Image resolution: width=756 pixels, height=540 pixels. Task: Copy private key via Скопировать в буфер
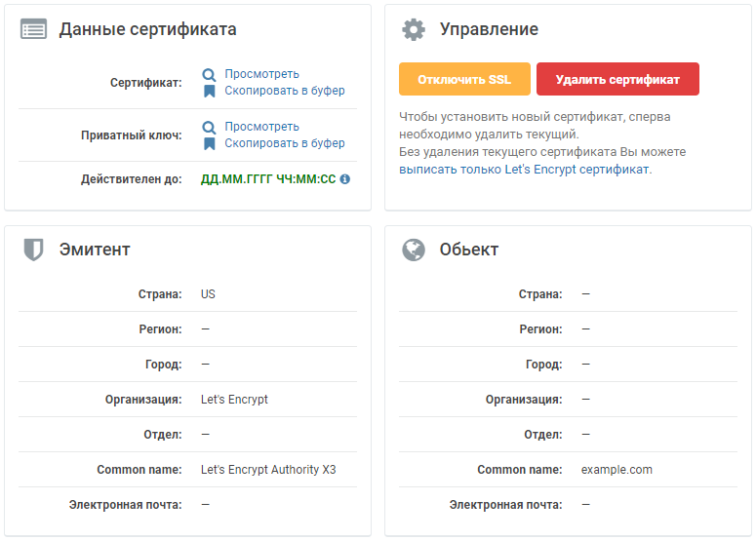tap(284, 143)
